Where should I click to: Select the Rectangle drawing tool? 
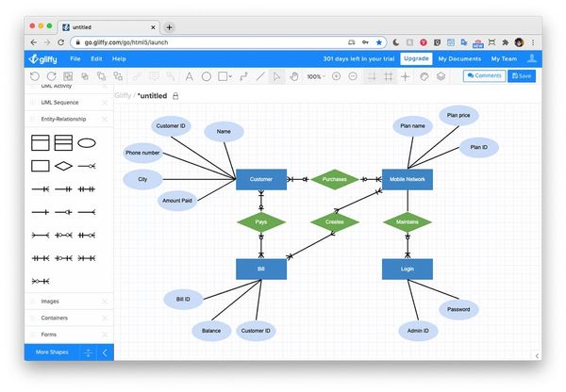(x=223, y=76)
